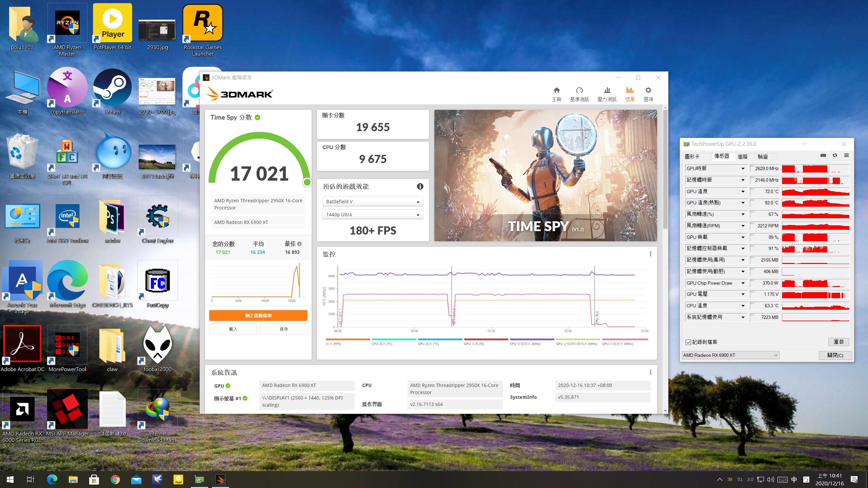Expand GPU Chip Power Draw dropdown

click(743, 283)
